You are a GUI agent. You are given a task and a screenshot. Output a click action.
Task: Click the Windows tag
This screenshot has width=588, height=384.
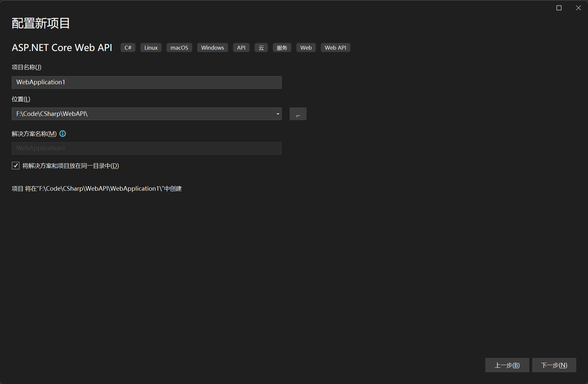tap(213, 48)
